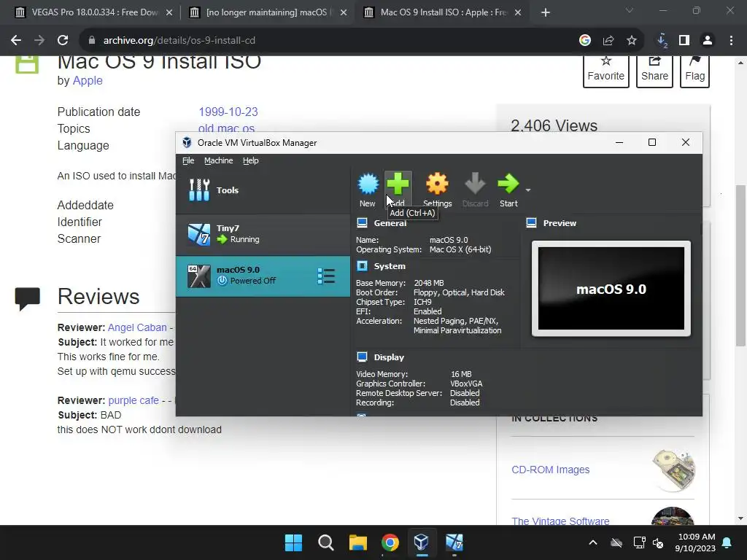Close the VEGAS Pro browser tab

(169, 13)
